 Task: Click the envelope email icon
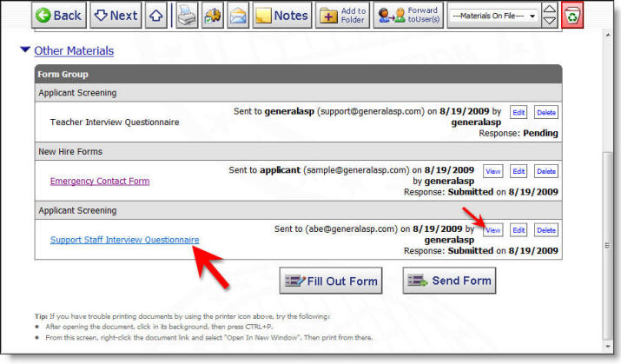coord(237,15)
